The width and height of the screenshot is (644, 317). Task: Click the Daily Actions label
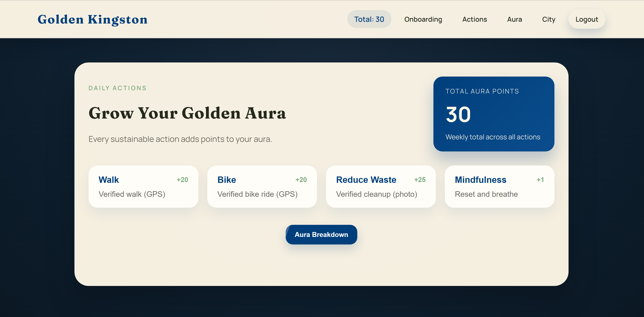117,88
